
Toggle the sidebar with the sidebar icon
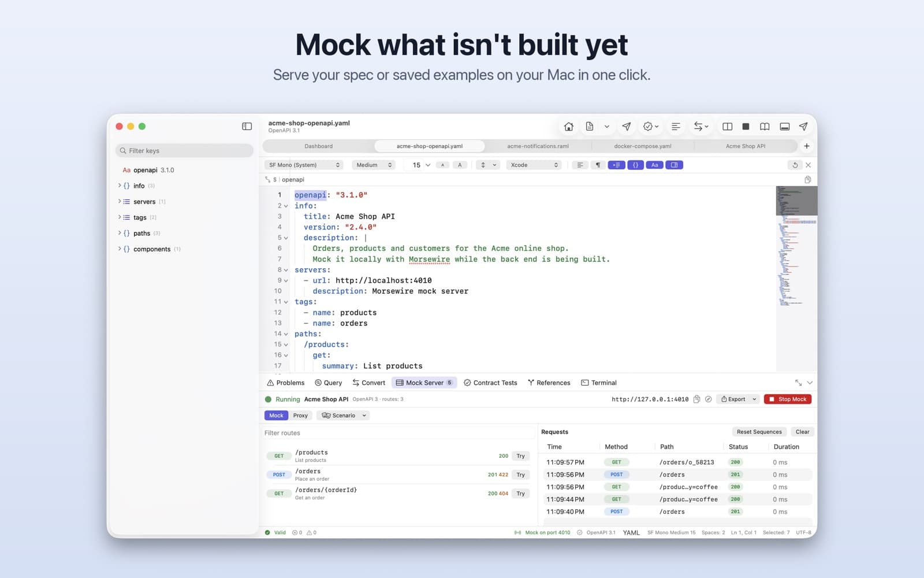[247, 126]
